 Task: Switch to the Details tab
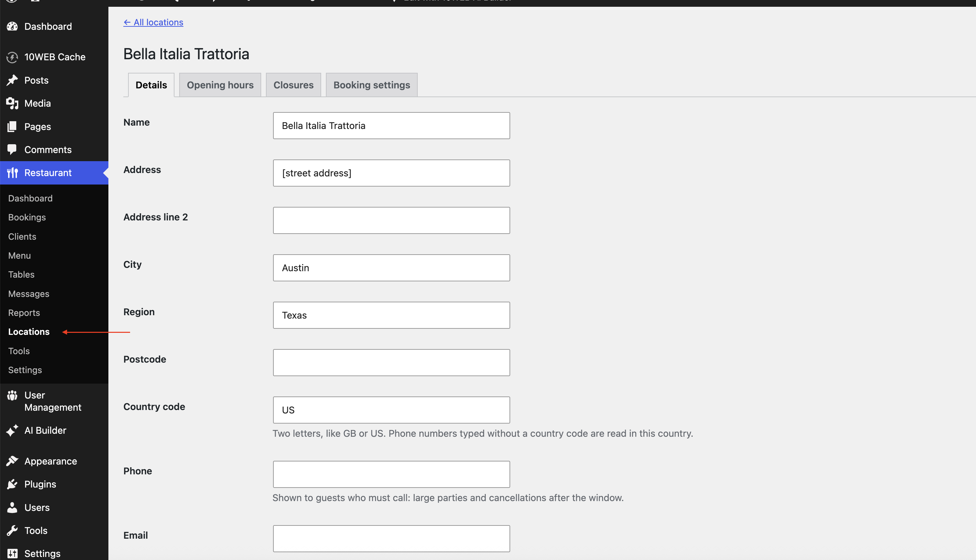click(151, 85)
